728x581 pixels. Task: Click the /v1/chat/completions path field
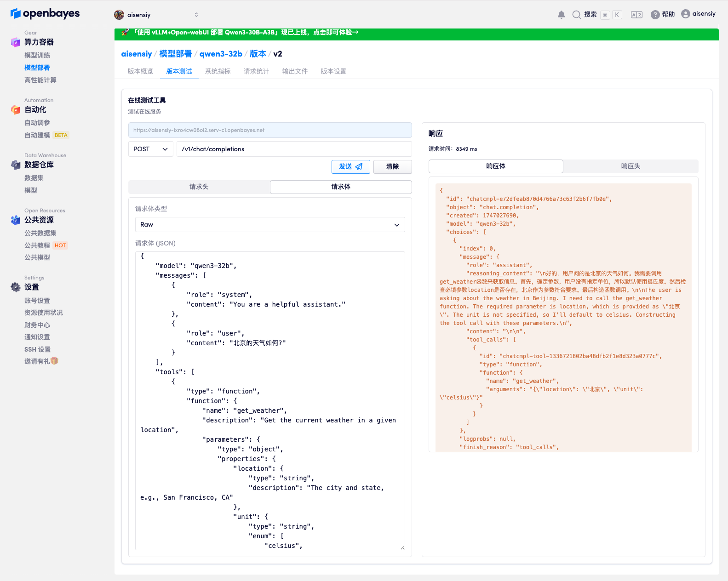(x=294, y=149)
